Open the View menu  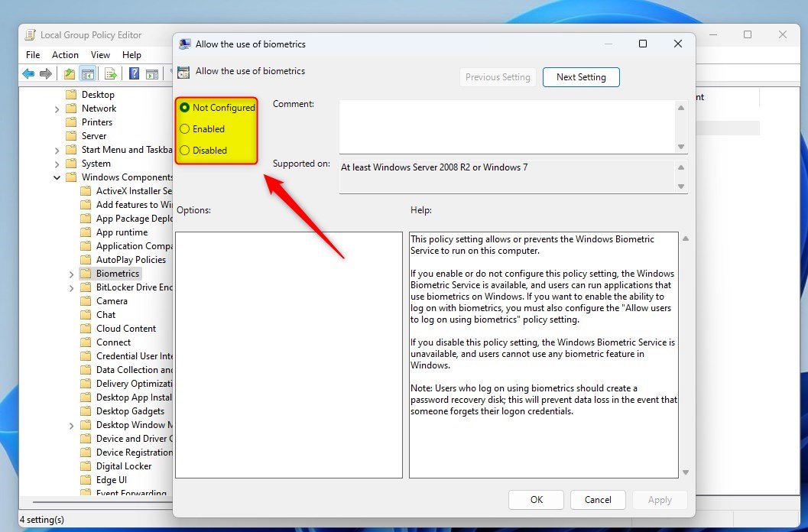click(100, 54)
